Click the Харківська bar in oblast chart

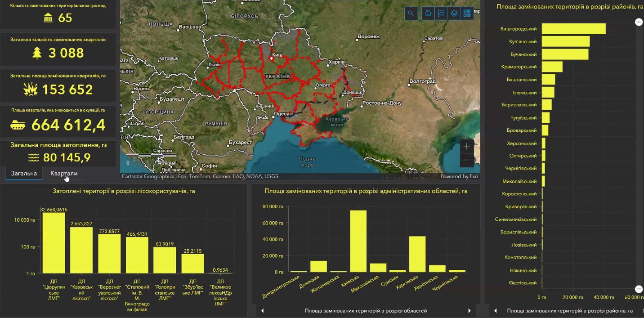(417, 254)
